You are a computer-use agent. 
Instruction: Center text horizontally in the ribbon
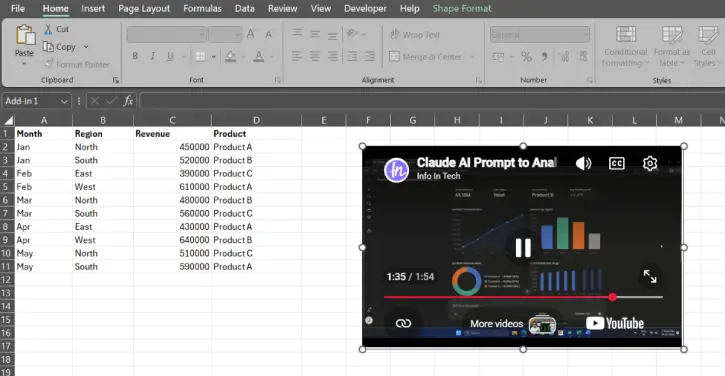click(315, 56)
